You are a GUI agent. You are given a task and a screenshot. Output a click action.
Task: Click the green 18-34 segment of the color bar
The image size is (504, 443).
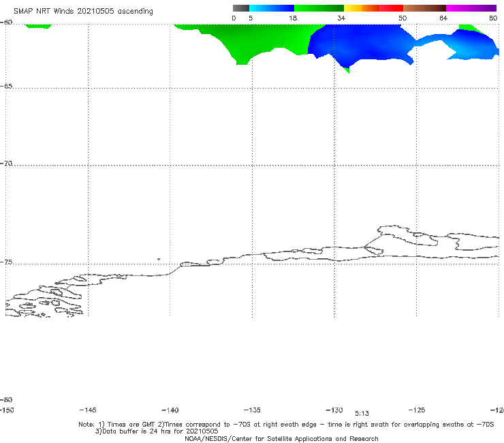(x=319, y=8)
